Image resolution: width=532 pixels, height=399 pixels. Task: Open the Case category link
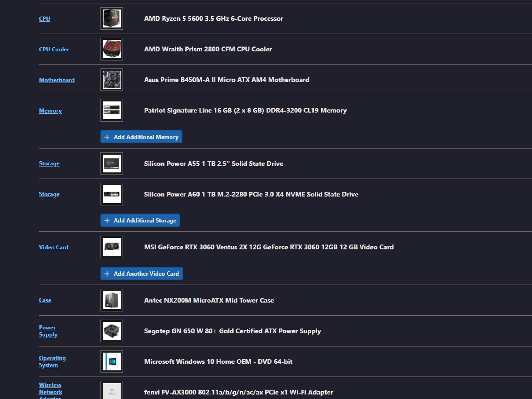pyautogui.click(x=45, y=300)
